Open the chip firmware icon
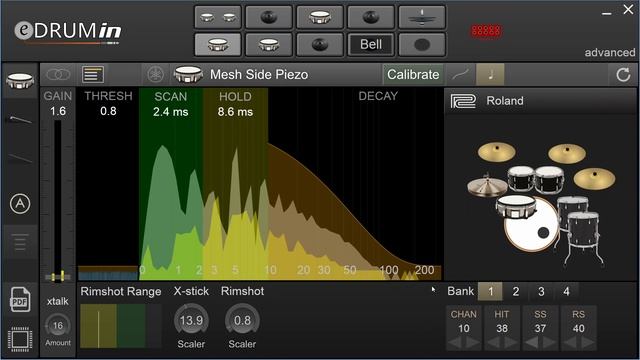The image size is (640, 360). point(20,339)
